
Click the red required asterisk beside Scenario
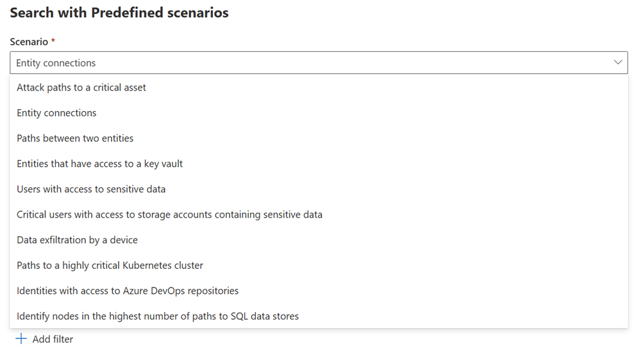(53, 41)
